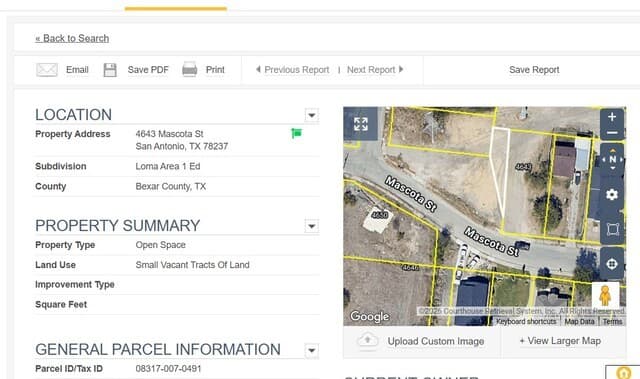This screenshot has height=379, width=640.
Task: Recenter map with crosshair icon
Action: (612, 264)
